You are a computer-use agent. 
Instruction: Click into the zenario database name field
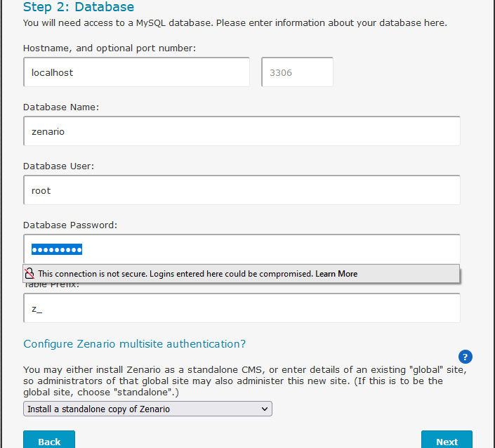(242, 131)
